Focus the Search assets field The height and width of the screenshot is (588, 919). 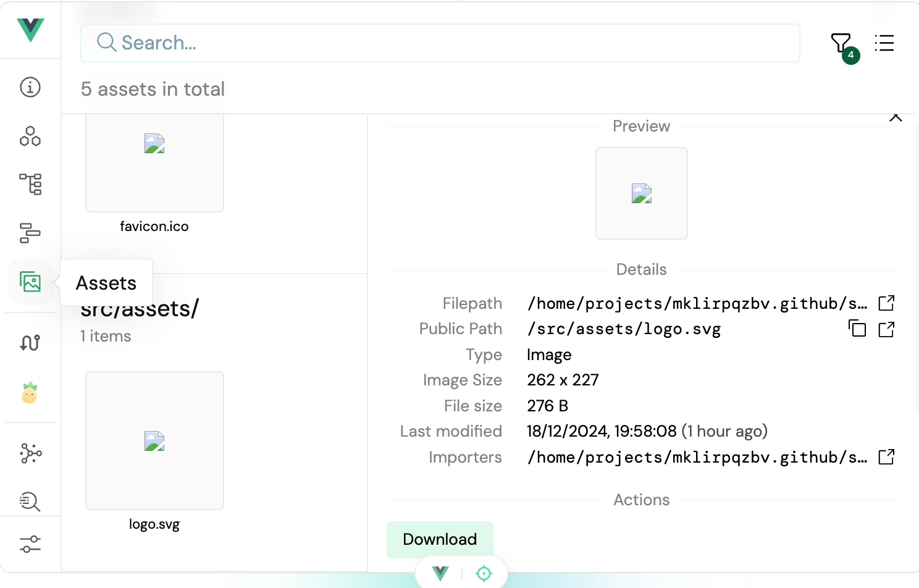(440, 43)
